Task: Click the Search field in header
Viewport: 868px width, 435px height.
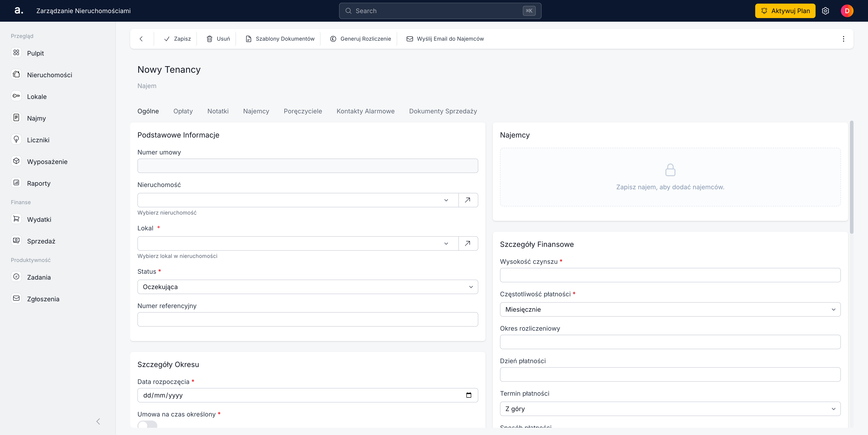Action: 440,11
